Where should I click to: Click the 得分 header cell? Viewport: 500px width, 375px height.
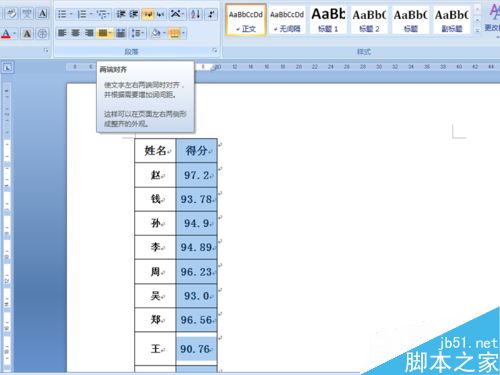point(197,151)
